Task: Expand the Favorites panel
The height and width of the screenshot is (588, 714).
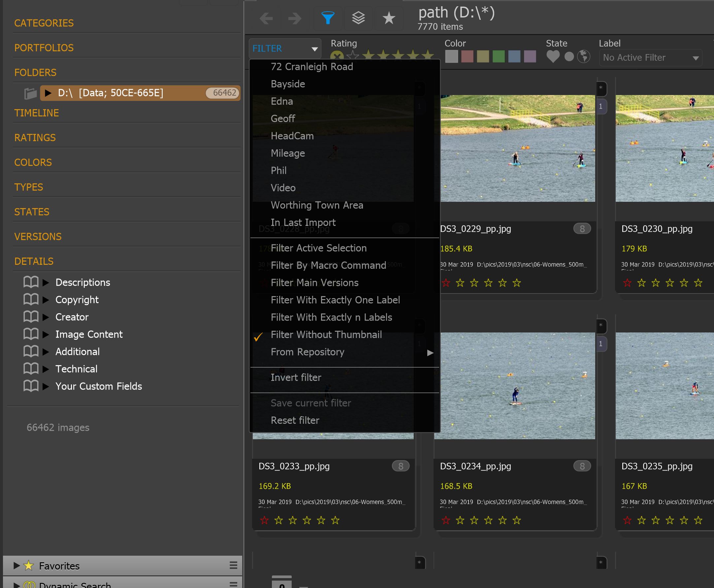Action: (16, 565)
